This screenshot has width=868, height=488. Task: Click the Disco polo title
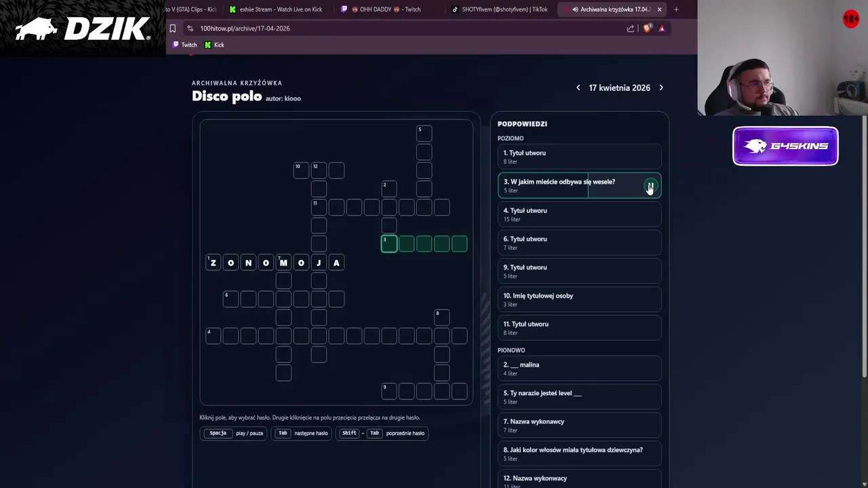(x=226, y=96)
